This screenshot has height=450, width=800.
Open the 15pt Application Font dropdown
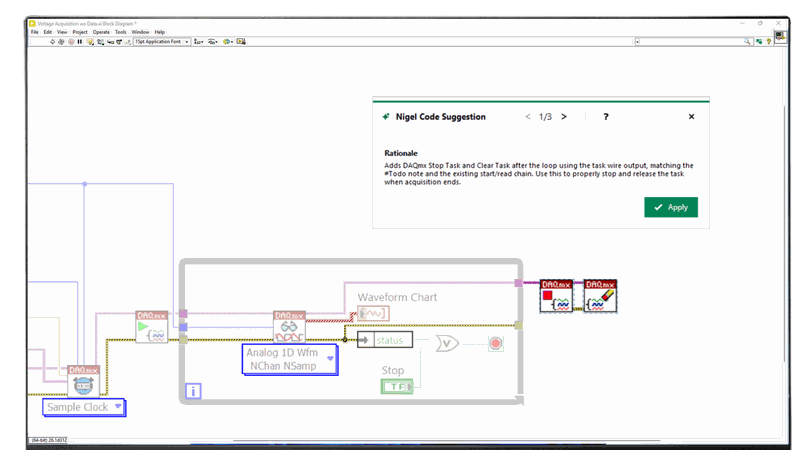click(162, 42)
